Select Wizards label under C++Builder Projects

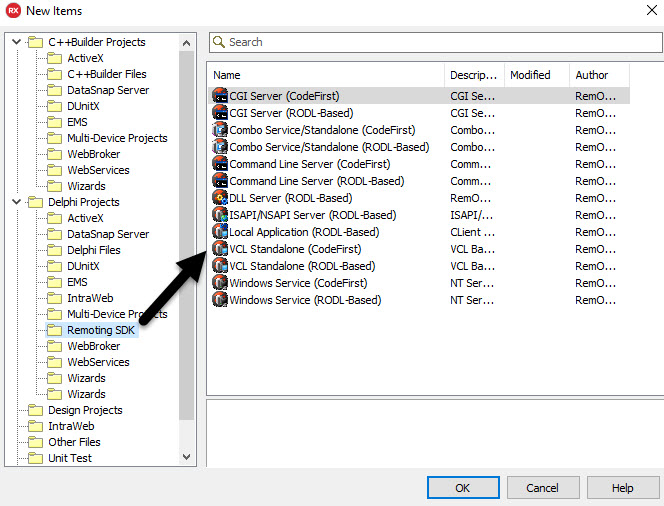pyautogui.click(x=86, y=186)
